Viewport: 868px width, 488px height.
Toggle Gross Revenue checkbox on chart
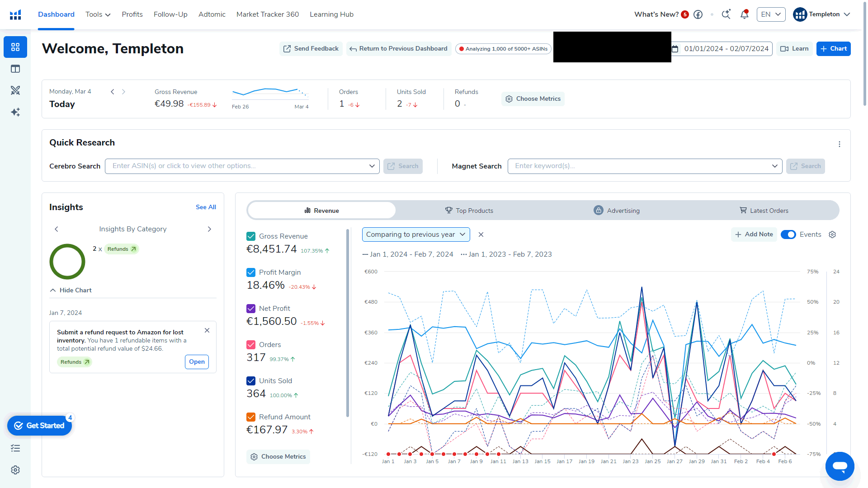pos(251,236)
